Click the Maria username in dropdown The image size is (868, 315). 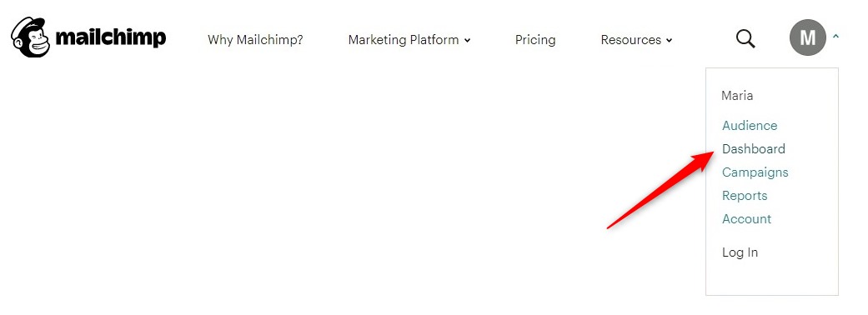[x=737, y=96]
